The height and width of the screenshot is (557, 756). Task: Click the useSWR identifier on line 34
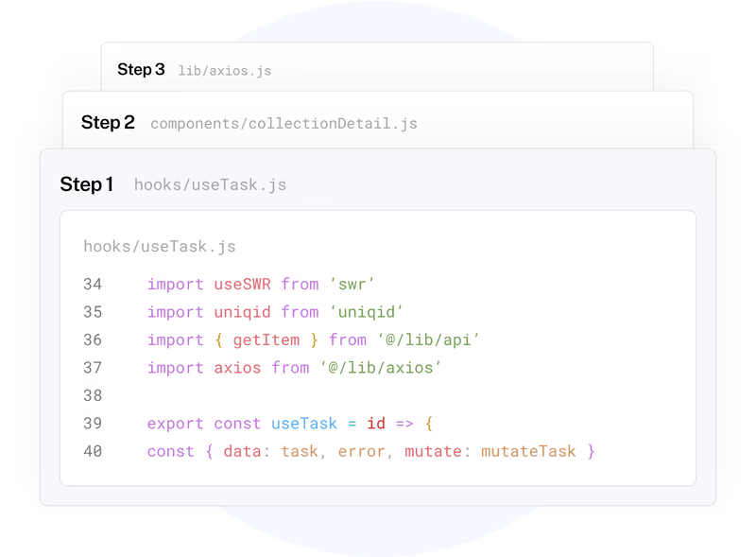[x=243, y=284]
